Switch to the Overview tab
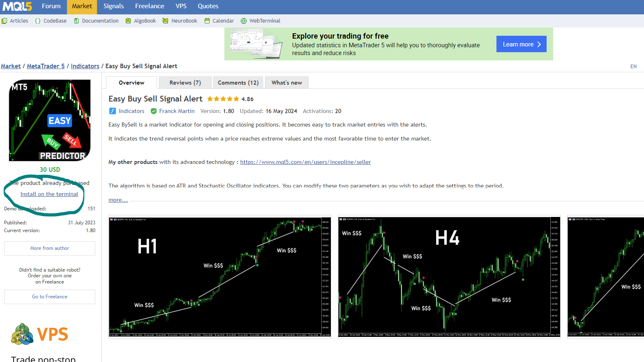 (x=132, y=83)
